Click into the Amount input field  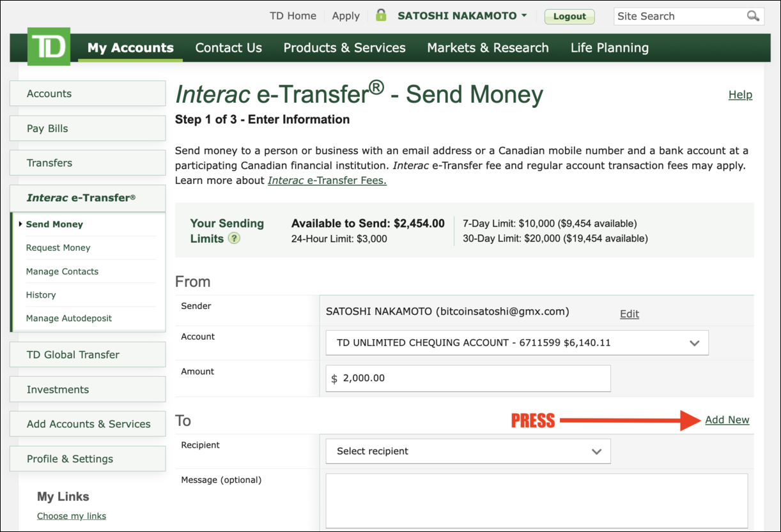coord(468,378)
